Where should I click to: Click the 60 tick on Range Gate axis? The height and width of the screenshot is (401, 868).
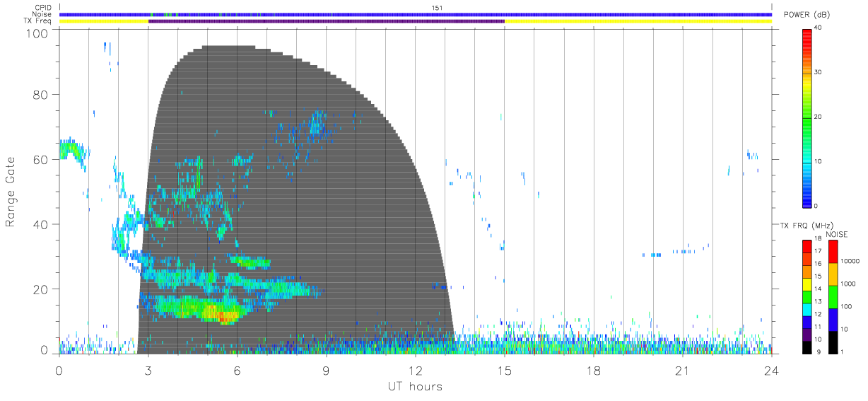[x=41, y=160]
